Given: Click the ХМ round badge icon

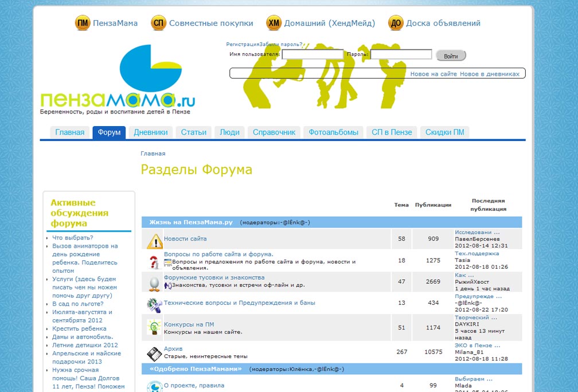Looking at the screenshot, I should (x=274, y=23).
